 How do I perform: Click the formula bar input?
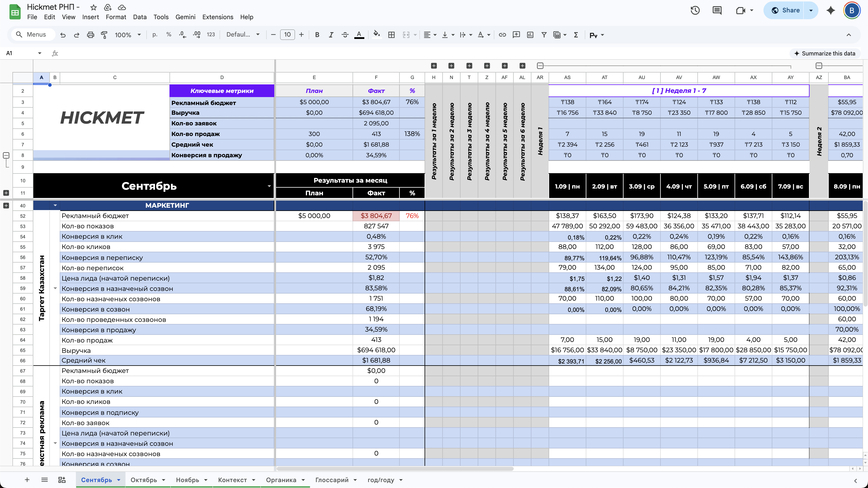pos(421,53)
